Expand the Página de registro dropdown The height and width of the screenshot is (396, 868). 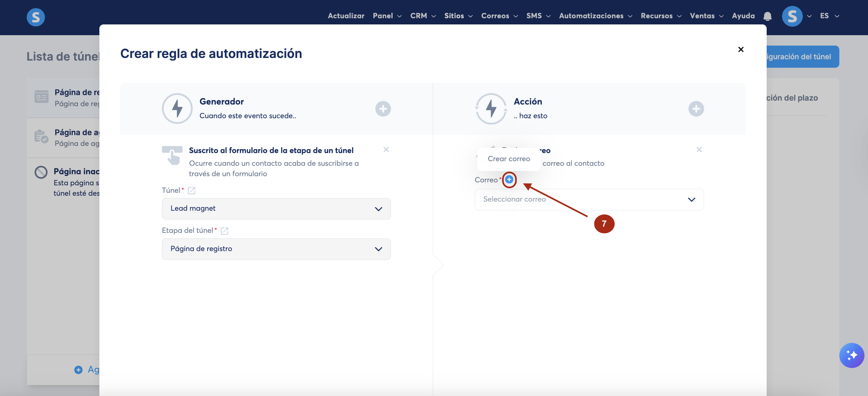(276, 249)
